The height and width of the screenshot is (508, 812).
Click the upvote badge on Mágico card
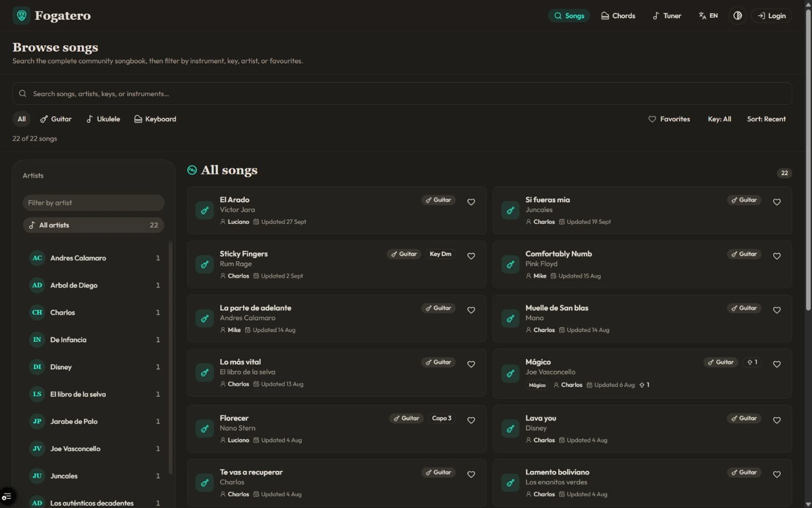point(752,362)
